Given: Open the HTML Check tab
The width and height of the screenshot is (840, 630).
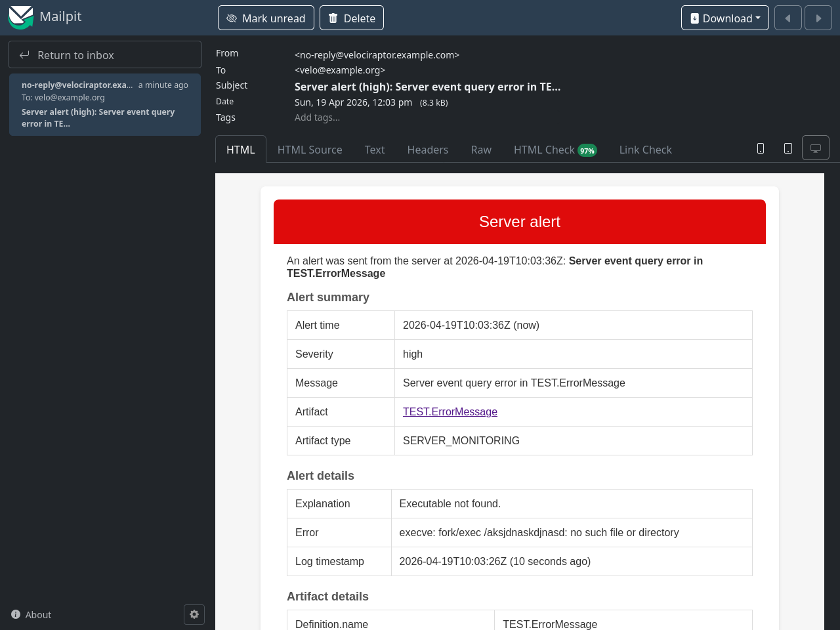Looking at the screenshot, I should [x=555, y=150].
